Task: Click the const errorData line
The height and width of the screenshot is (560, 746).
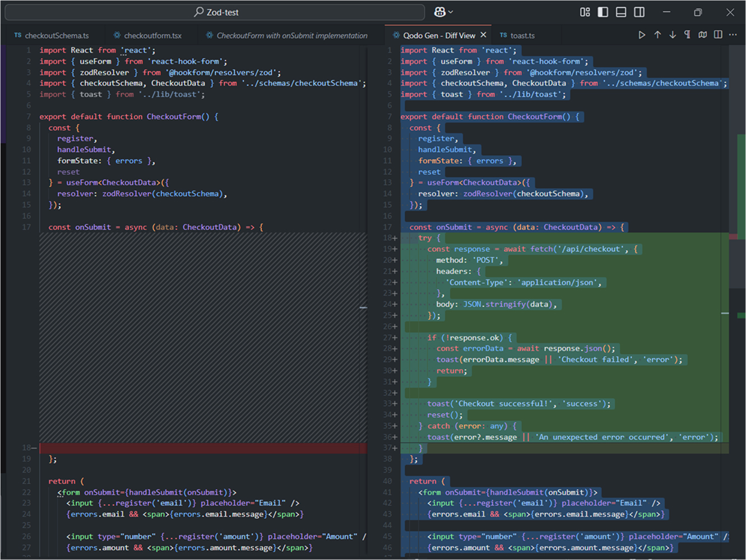Action: coord(526,349)
